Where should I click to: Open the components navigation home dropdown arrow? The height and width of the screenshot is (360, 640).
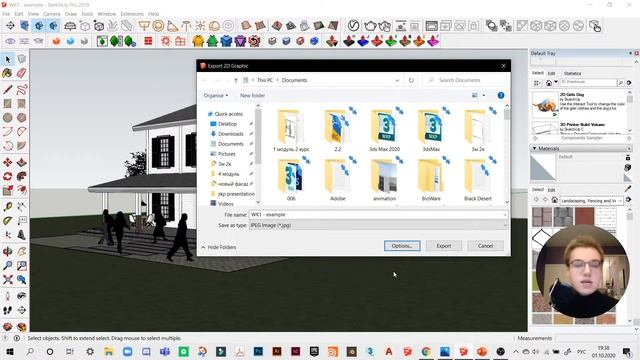(x=556, y=83)
